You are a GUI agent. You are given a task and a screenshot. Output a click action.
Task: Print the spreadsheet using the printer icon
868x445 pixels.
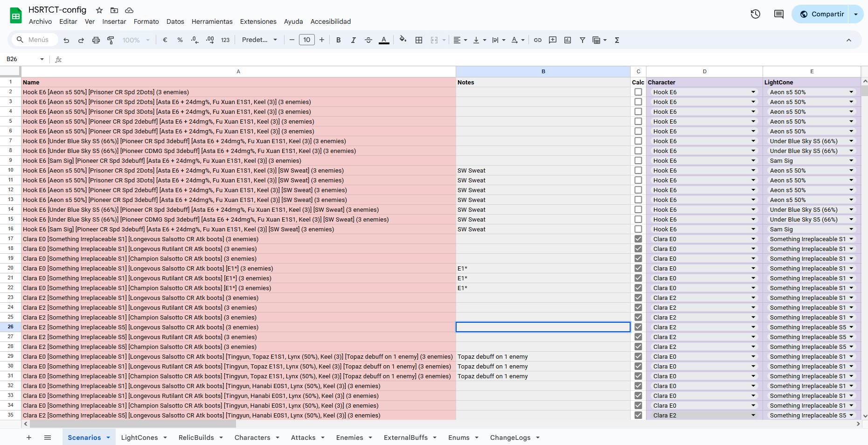[x=96, y=40]
